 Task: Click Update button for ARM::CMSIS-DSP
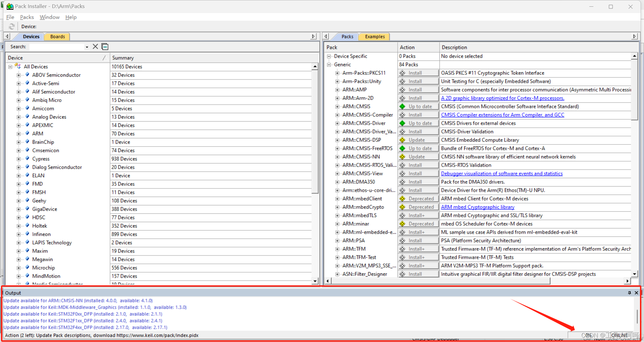point(419,140)
